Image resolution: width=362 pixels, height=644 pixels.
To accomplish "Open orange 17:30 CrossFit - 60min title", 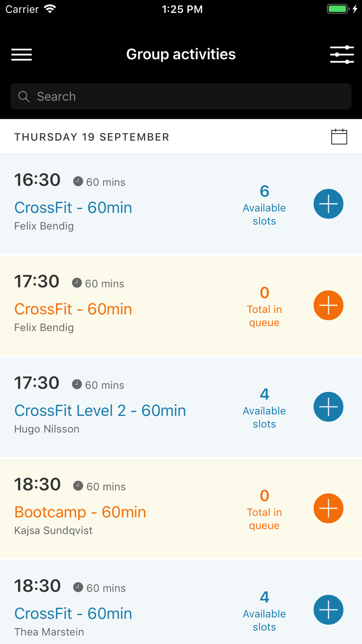I will point(73,309).
